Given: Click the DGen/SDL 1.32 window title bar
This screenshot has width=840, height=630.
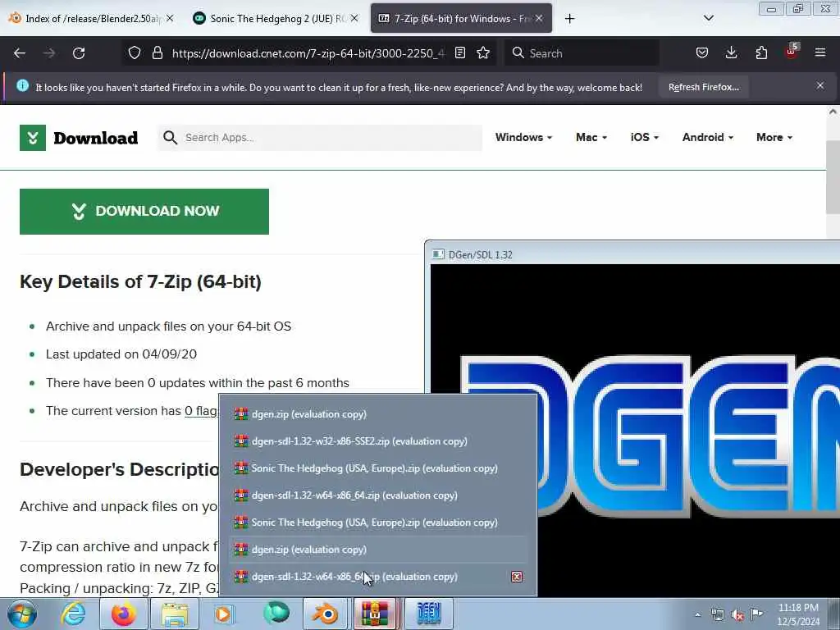Looking at the screenshot, I should click(632, 254).
